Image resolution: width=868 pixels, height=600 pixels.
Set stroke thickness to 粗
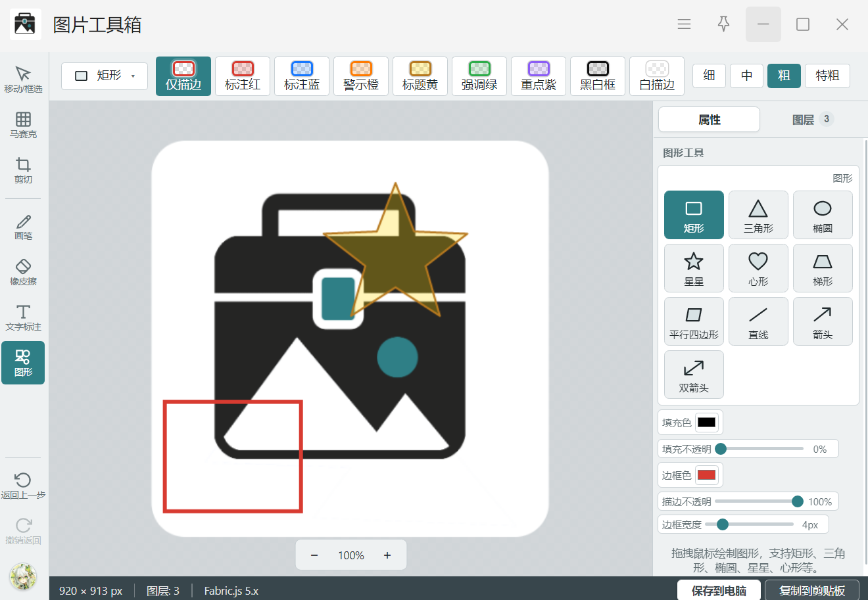click(784, 76)
